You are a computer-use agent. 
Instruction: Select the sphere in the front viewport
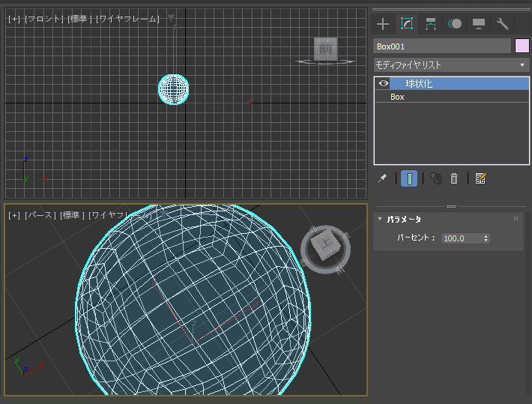click(173, 89)
